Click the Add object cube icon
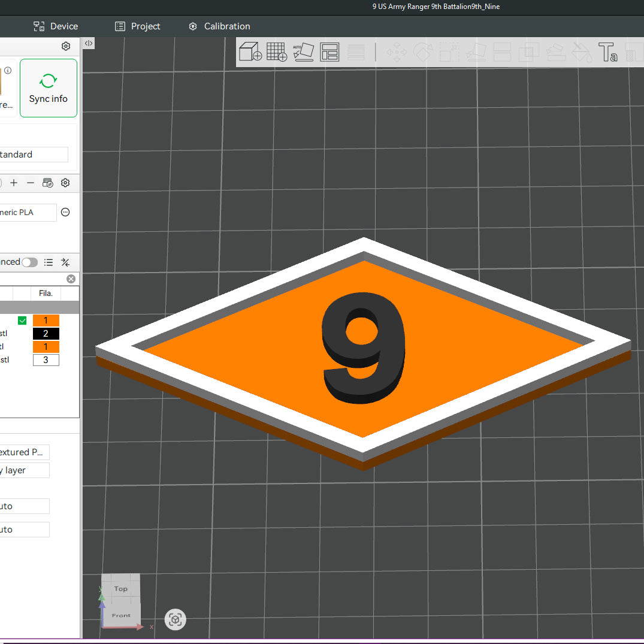The height and width of the screenshot is (644, 644). tap(250, 52)
